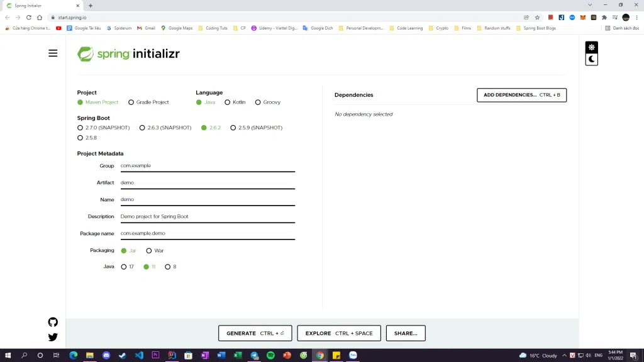Click Add Dependencies button
This screenshot has width=644, height=362.
(521, 95)
